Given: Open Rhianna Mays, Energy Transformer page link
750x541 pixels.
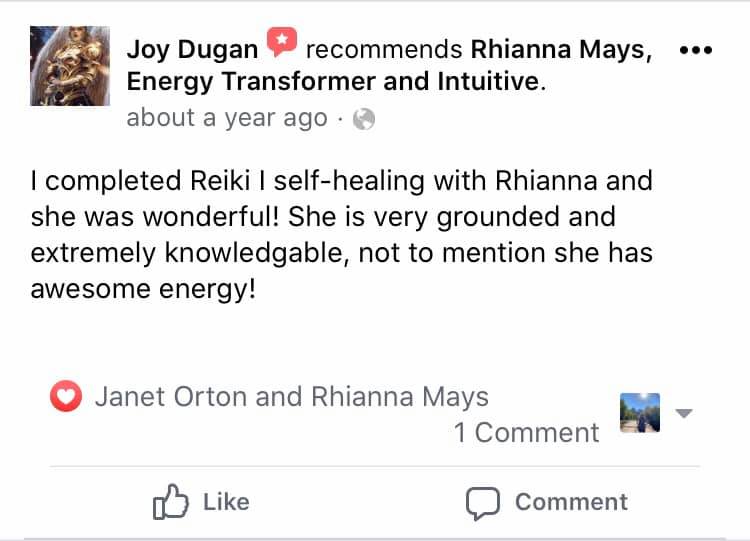Looking at the screenshot, I should 561,49.
